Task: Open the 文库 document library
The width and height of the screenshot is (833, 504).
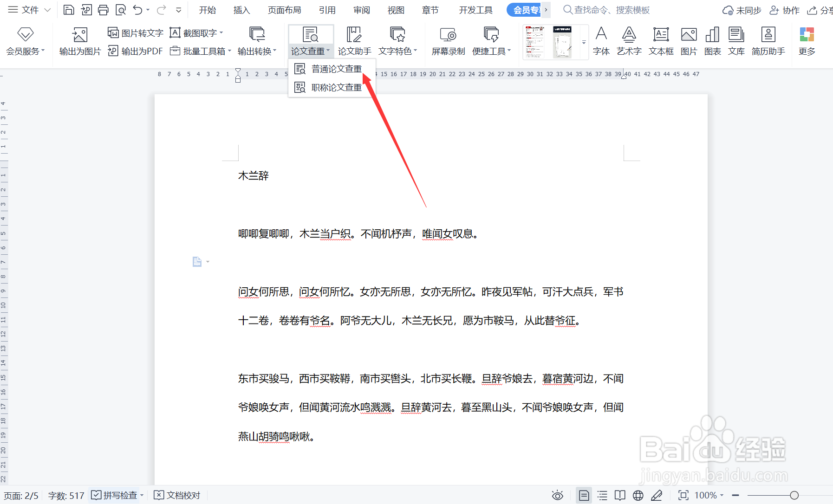Action: pyautogui.click(x=736, y=41)
